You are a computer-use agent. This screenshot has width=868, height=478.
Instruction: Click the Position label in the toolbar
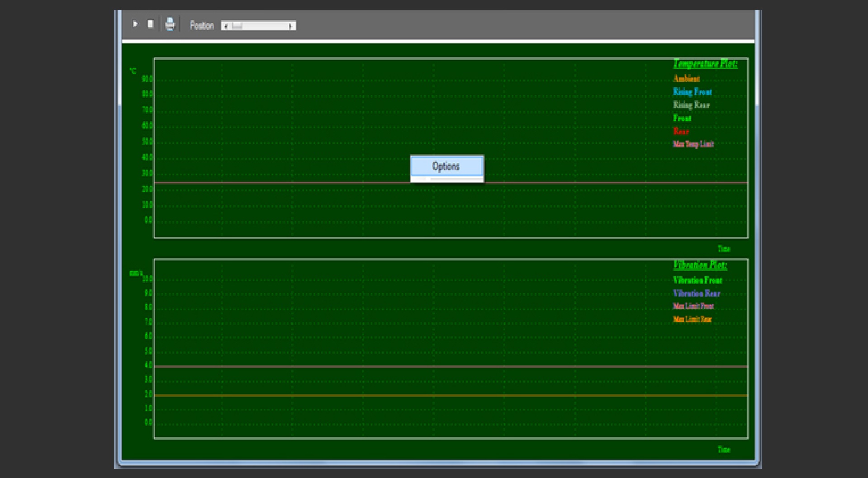point(202,25)
